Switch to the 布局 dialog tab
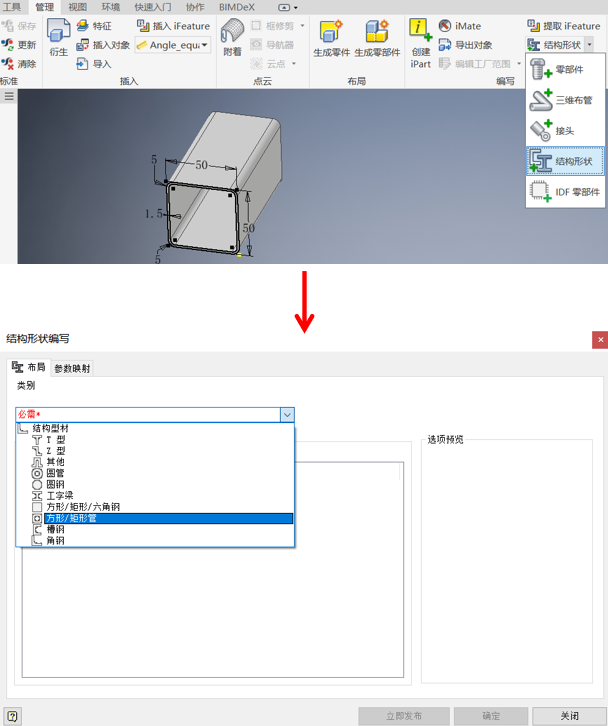Image resolution: width=608 pixels, height=726 pixels. coord(29,367)
